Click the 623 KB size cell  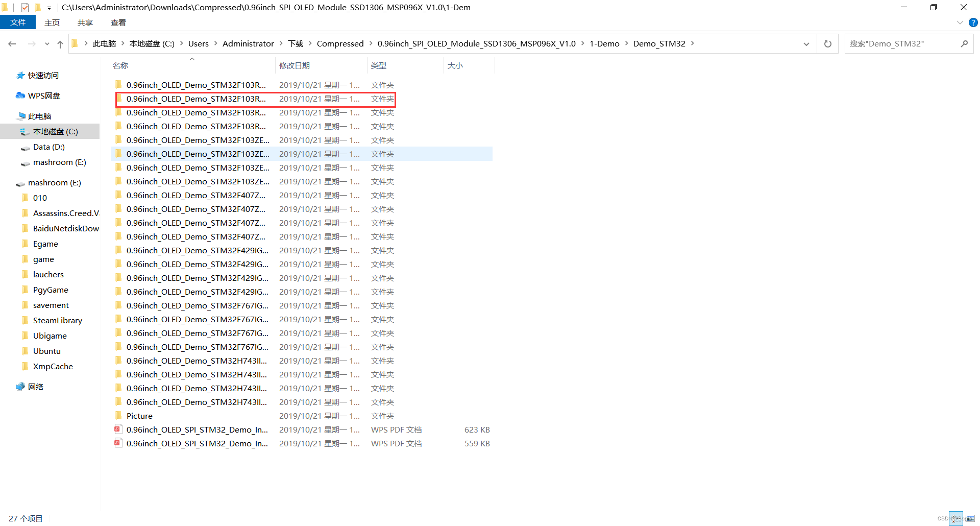click(x=477, y=429)
